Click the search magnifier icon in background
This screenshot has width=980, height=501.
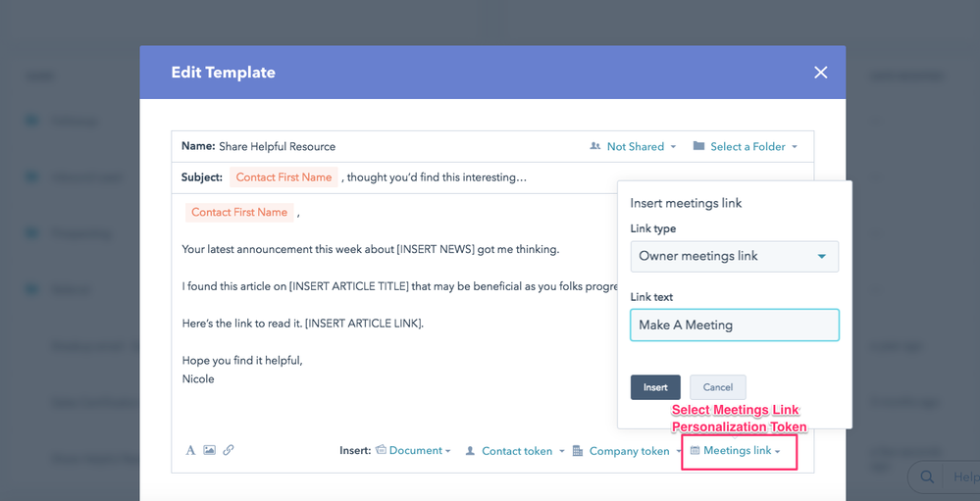(x=927, y=477)
